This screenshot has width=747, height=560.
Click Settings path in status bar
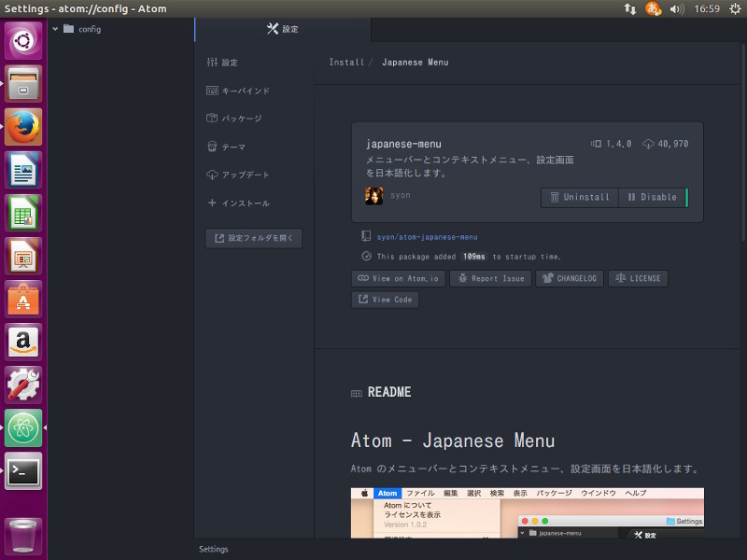(x=214, y=549)
